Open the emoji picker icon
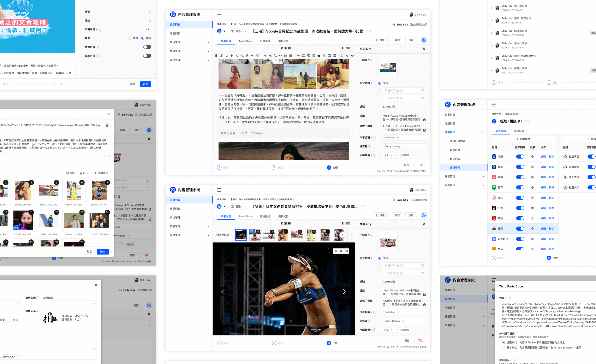Screen dimensions: 596x364 coord(258,56)
